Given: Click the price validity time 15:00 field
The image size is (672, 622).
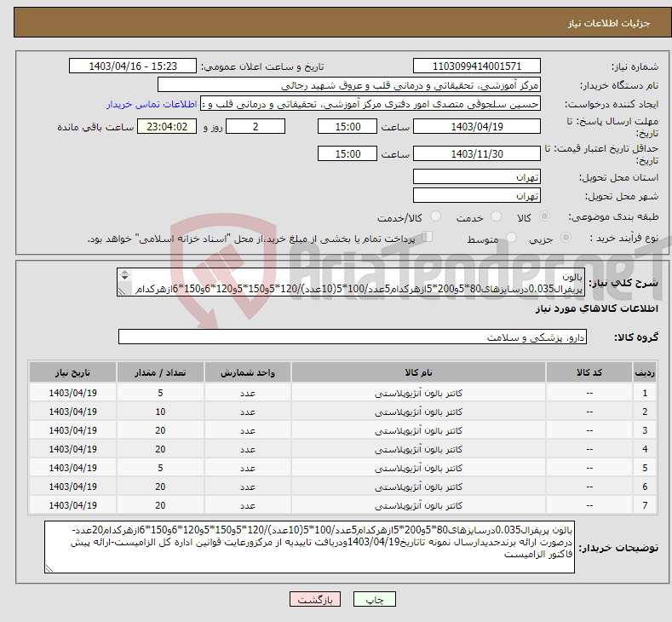Looking at the screenshot, I should (x=347, y=153).
